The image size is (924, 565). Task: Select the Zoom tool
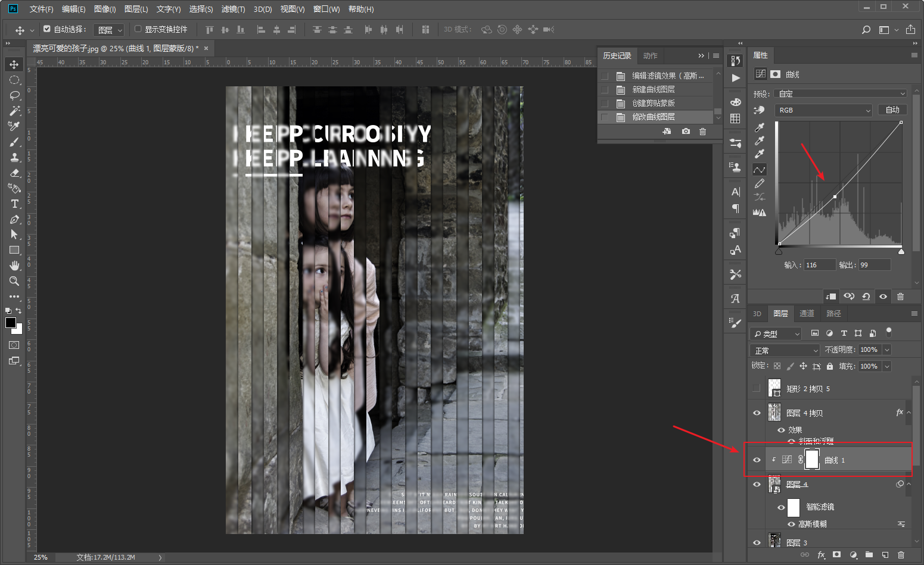coord(14,281)
